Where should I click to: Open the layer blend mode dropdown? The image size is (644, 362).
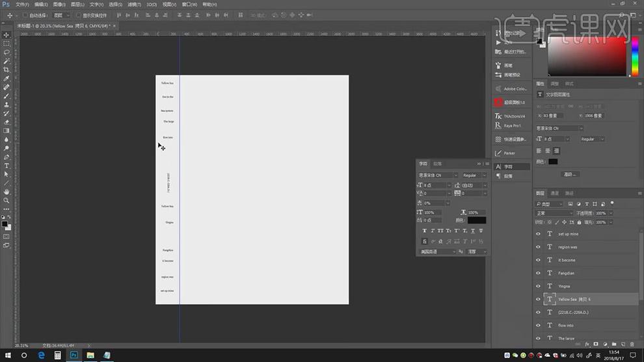coord(554,213)
